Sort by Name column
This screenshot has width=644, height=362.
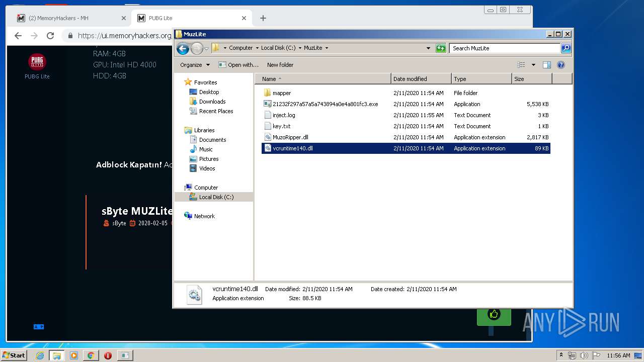click(323, 79)
